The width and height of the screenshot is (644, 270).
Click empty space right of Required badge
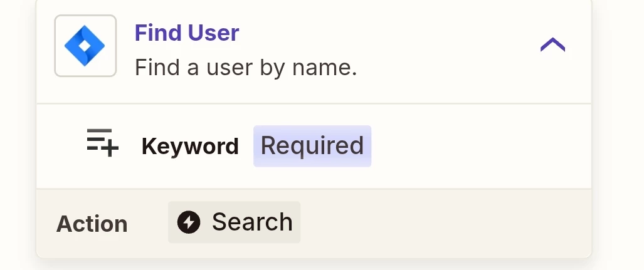(480, 146)
